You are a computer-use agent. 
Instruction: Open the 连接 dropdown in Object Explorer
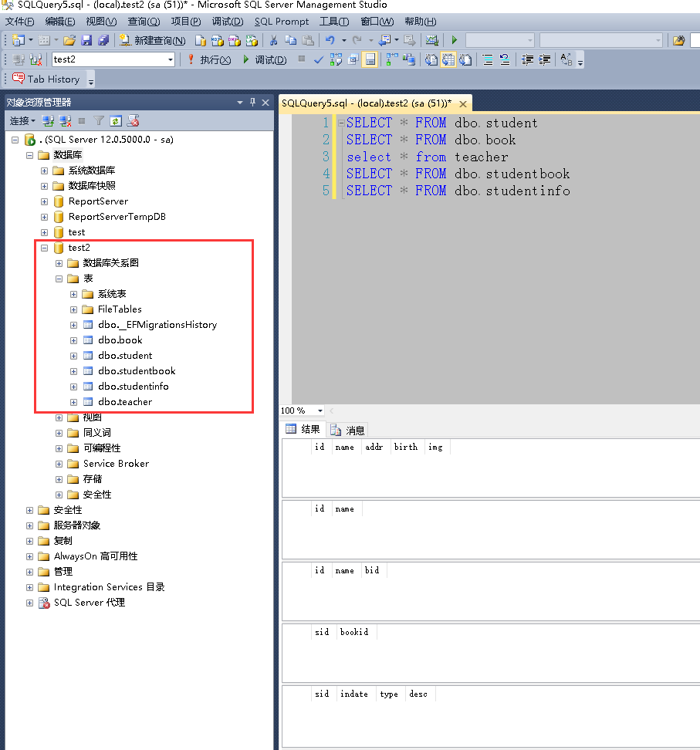click(x=22, y=121)
